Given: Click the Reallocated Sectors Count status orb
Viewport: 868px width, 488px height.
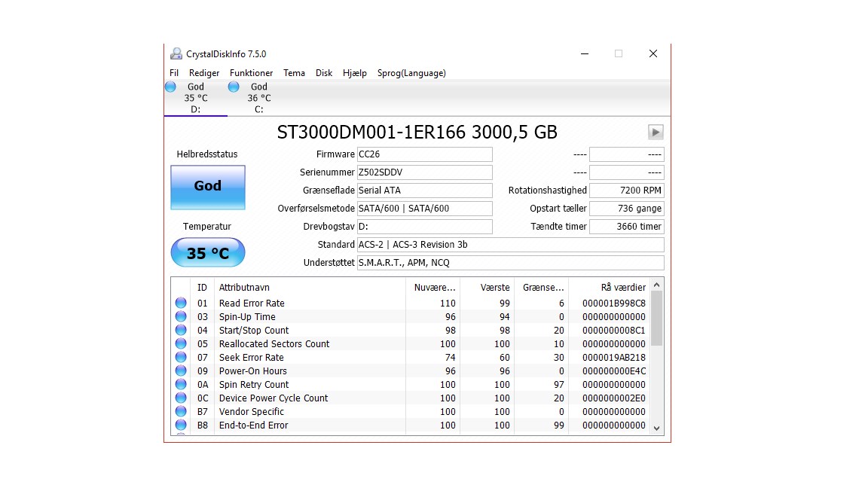Looking at the screenshot, I should pos(181,343).
